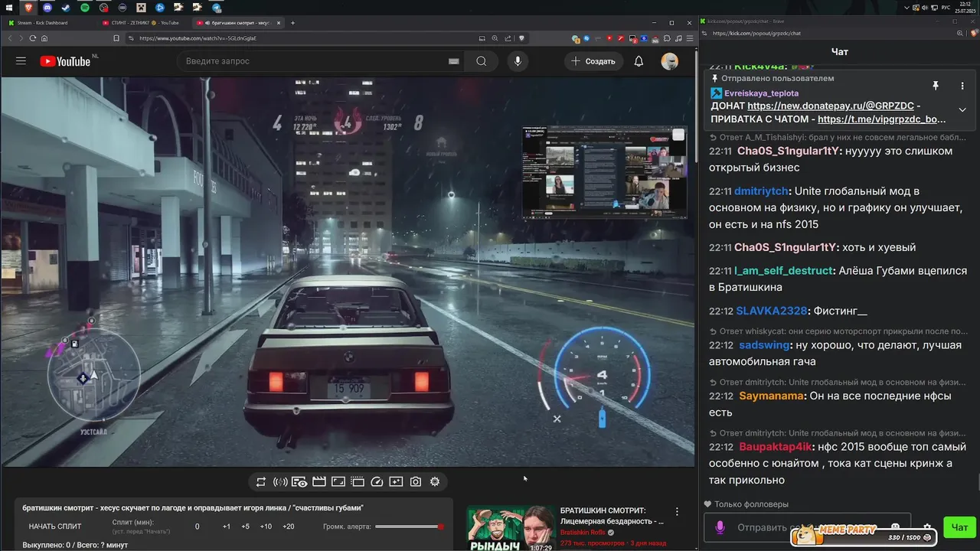Click the dashed-frame icon under video
980x551 pixels.
[x=357, y=482]
